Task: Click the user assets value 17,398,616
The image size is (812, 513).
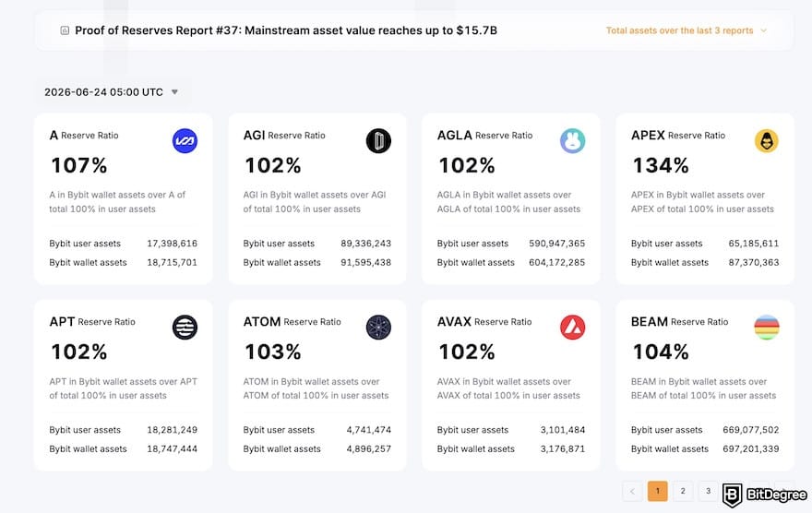Action: (x=172, y=244)
